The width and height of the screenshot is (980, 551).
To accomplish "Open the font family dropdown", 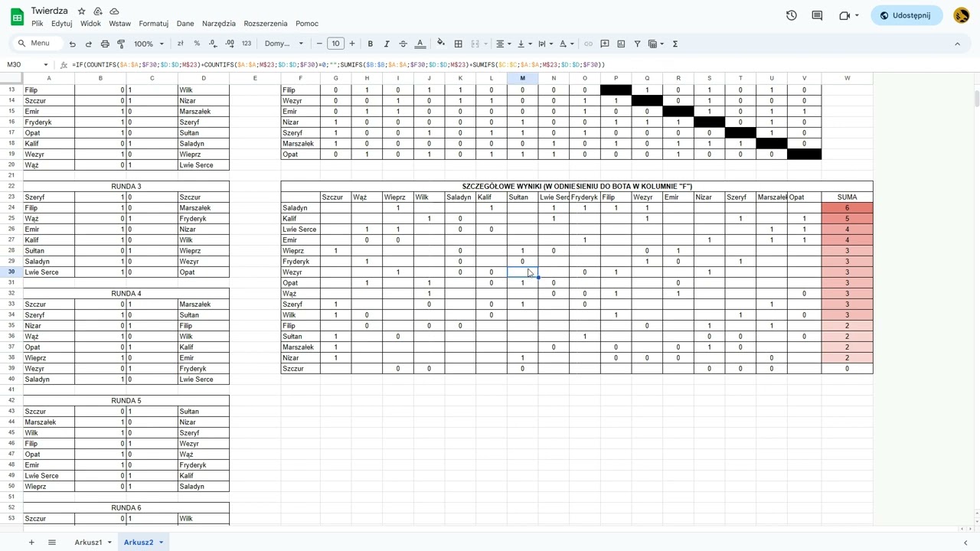I will pos(284,44).
